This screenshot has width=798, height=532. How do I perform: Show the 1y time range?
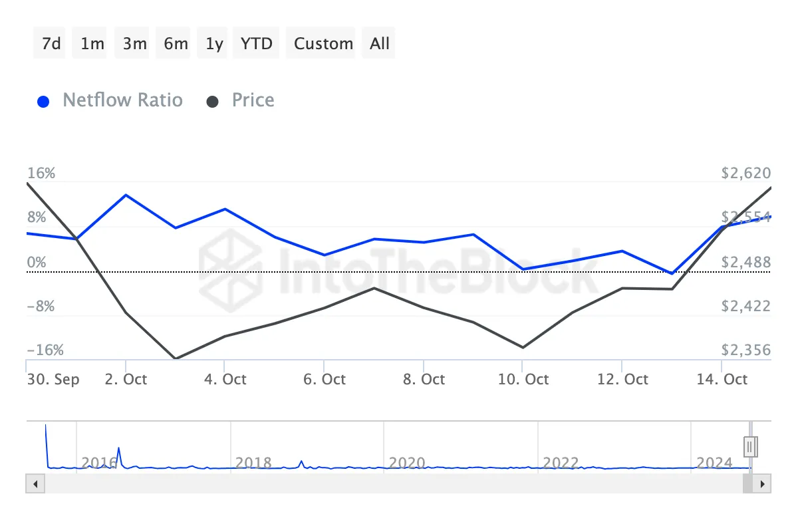coord(214,44)
